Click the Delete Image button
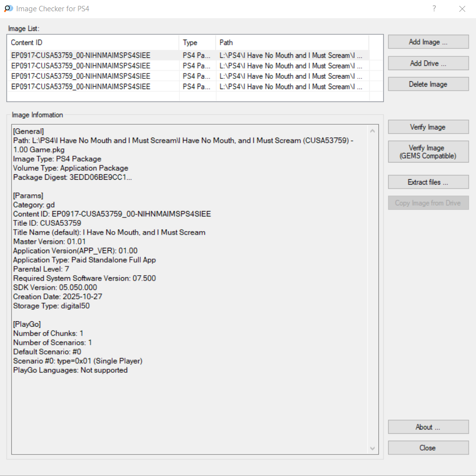 (x=428, y=84)
